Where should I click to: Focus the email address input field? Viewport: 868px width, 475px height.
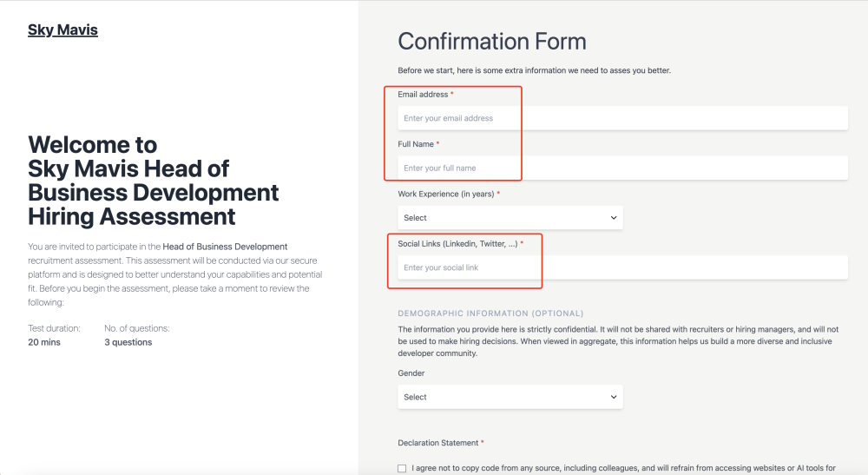(x=622, y=118)
